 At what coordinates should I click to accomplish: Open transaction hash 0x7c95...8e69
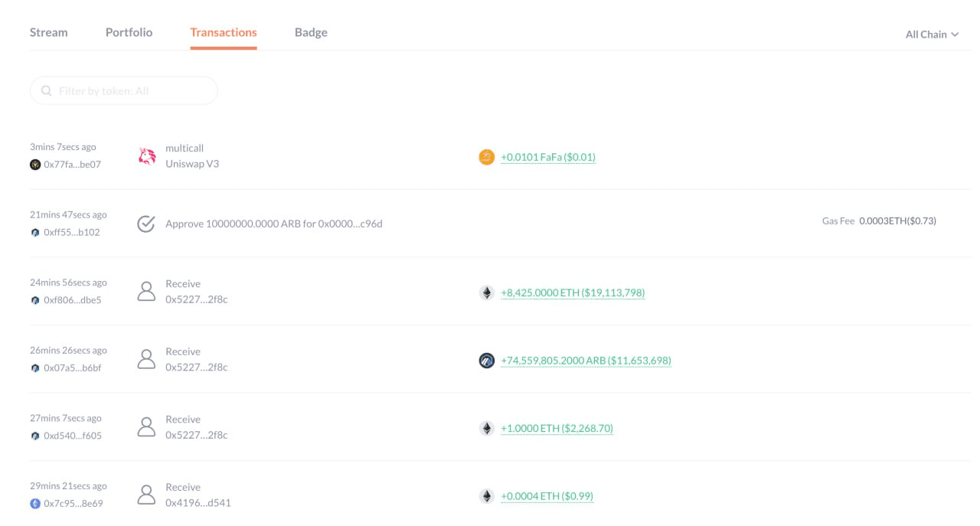[73, 504]
